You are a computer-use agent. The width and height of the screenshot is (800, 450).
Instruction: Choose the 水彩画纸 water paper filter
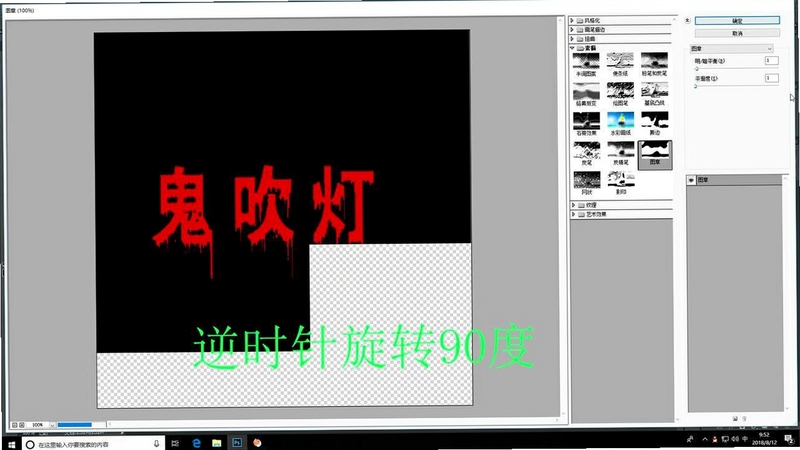620,123
